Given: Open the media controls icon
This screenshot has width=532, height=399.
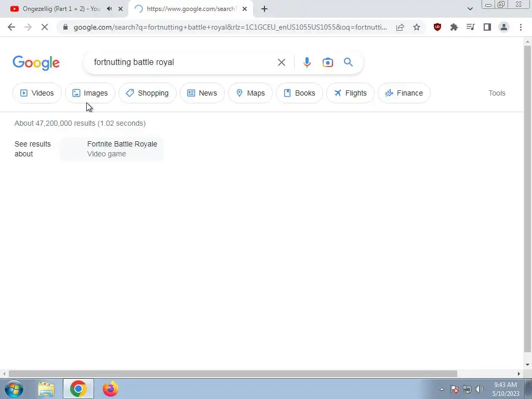Looking at the screenshot, I should [x=471, y=27].
